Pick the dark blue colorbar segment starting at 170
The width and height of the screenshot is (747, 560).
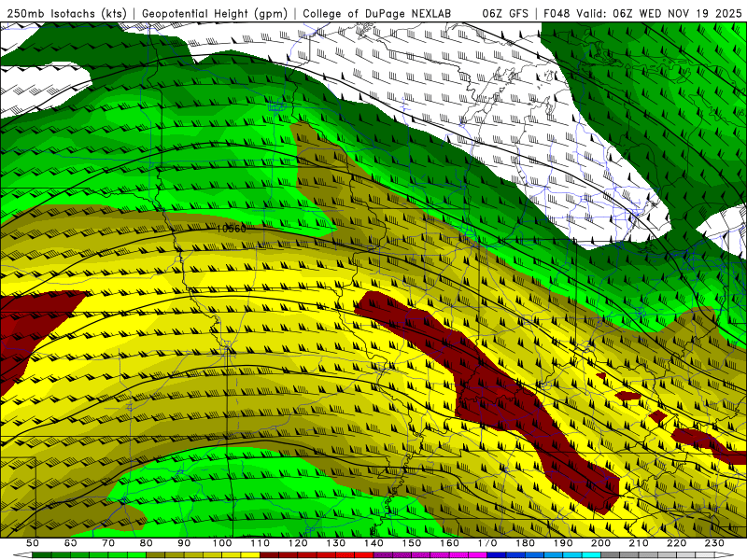tap(497, 555)
